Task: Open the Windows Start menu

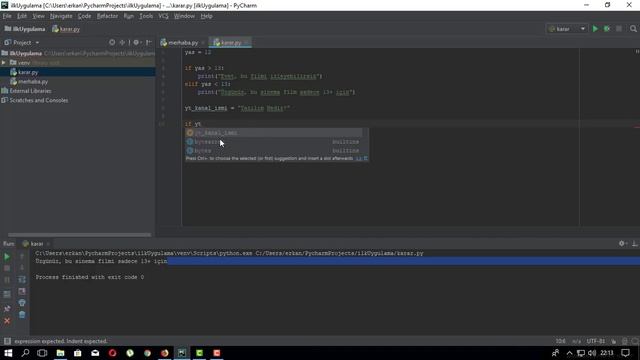Action: pos(8,353)
